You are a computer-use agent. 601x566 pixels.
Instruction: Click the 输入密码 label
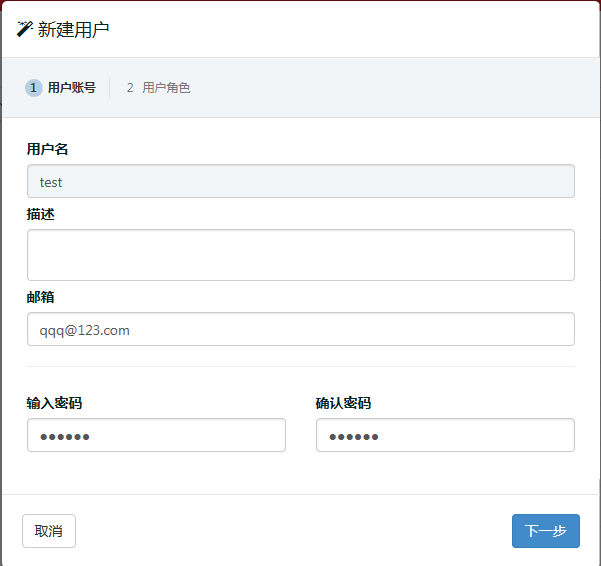pyautogui.click(x=54, y=403)
